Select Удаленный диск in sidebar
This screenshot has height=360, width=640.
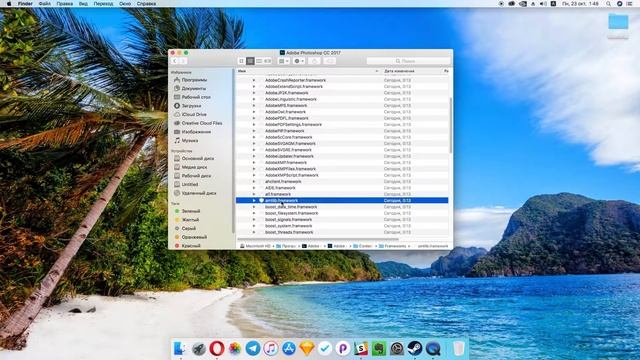pyautogui.click(x=195, y=193)
